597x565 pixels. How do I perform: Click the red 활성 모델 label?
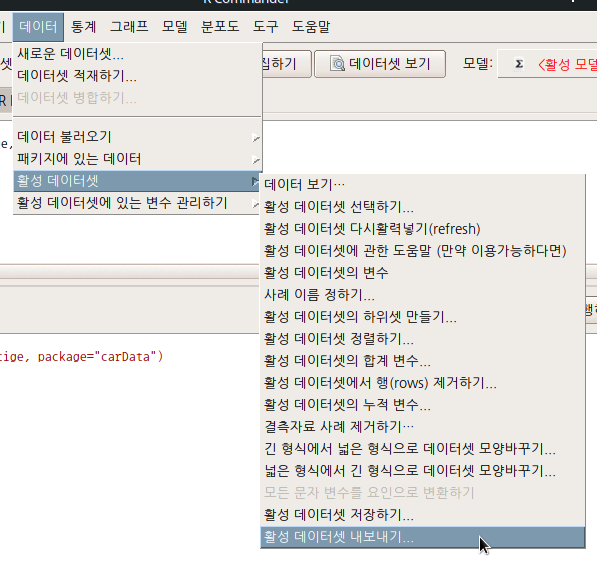(x=567, y=64)
